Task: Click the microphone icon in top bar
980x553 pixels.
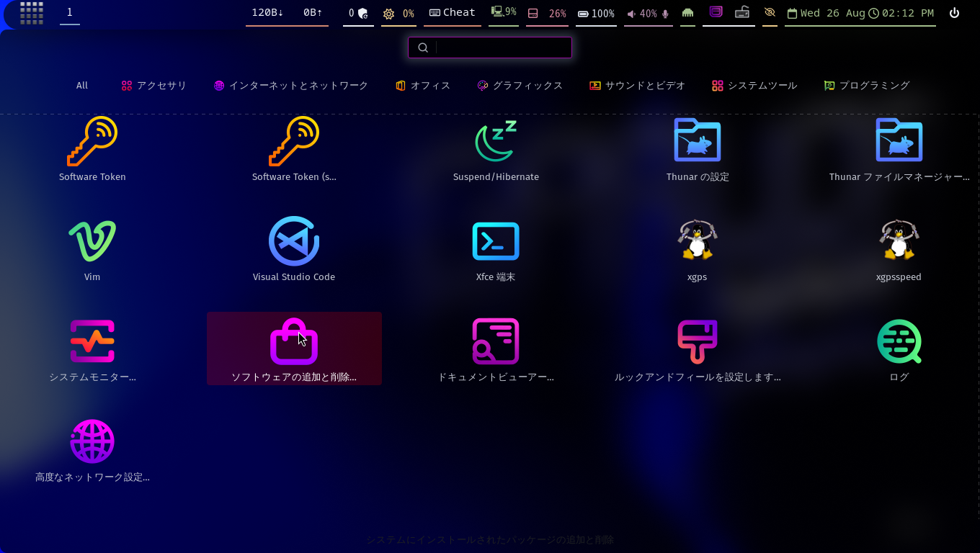Action: (x=666, y=14)
